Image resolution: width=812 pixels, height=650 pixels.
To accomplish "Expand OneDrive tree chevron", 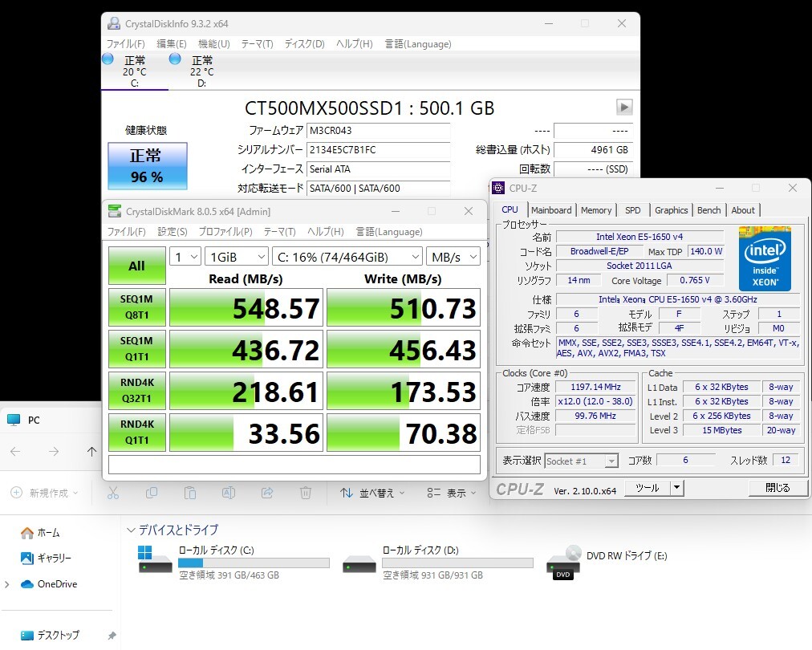I will (x=6, y=584).
